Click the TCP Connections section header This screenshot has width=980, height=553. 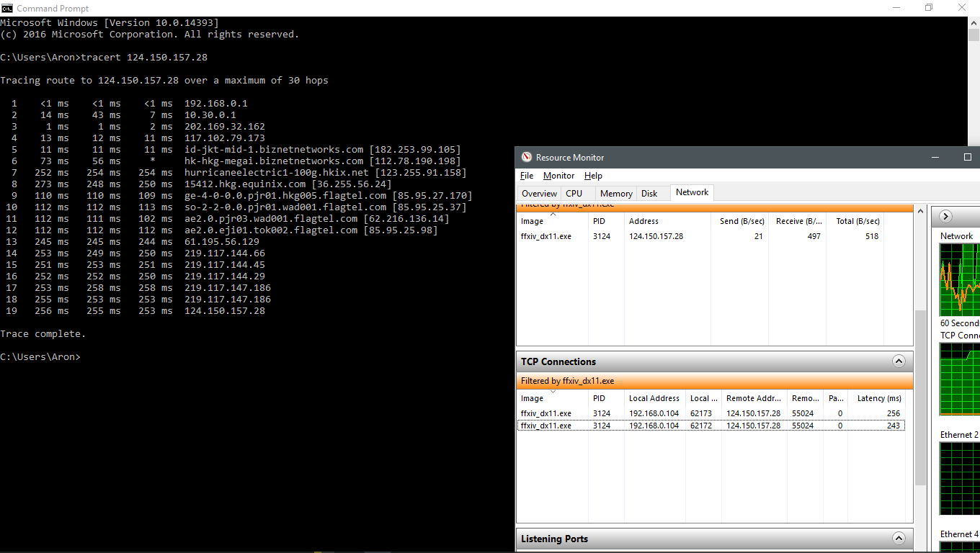(x=715, y=361)
